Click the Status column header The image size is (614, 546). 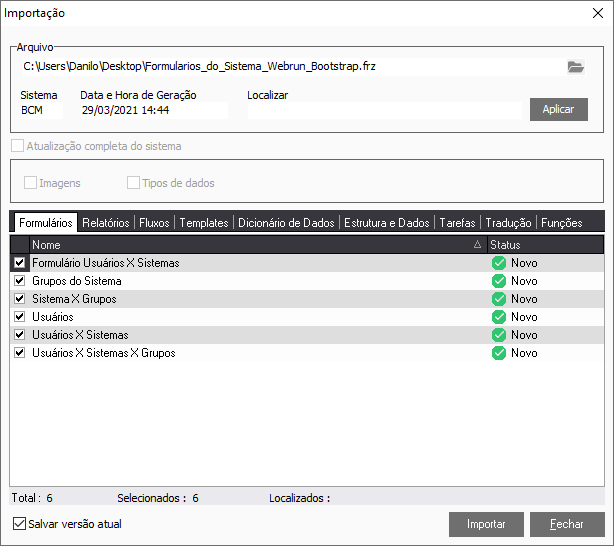pos(545,244)
